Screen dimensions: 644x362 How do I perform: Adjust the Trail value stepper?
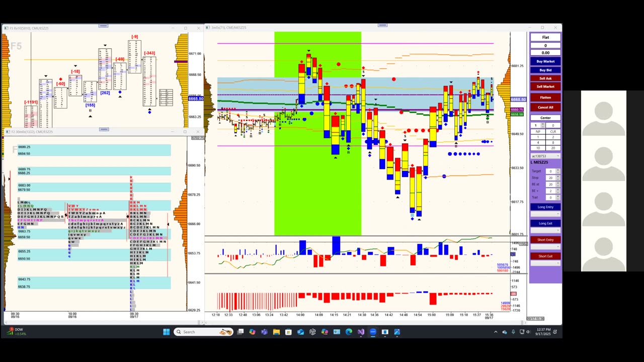[x=558, y=198]
